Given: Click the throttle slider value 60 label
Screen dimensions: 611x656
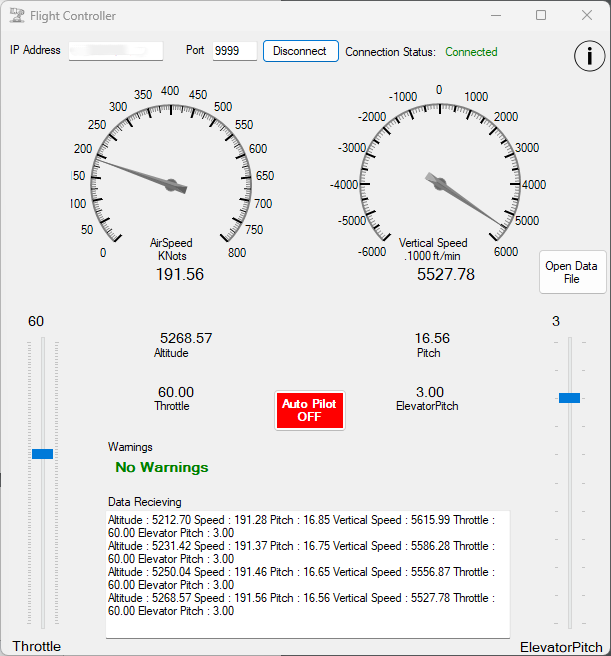Looking at the screenshot, I should pyautogui.click(x=36, y=321).
